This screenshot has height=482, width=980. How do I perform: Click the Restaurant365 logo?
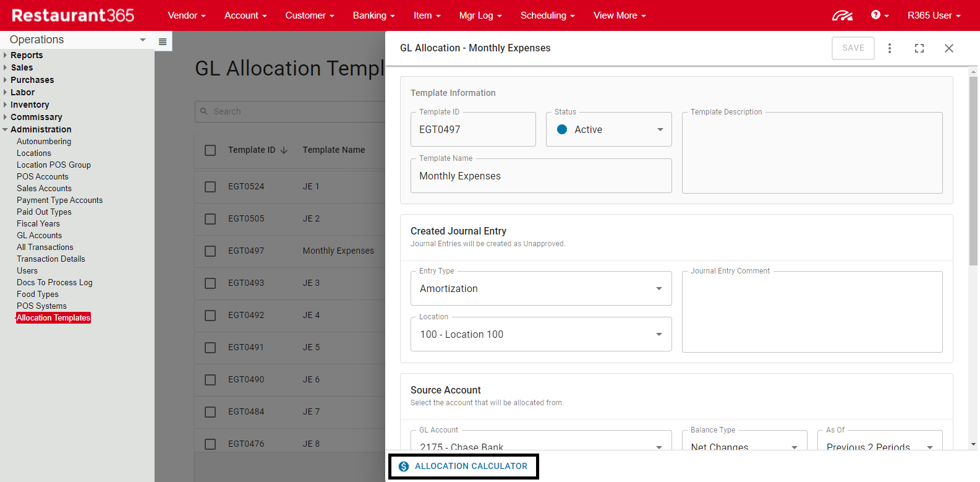(x=73, y=15)
